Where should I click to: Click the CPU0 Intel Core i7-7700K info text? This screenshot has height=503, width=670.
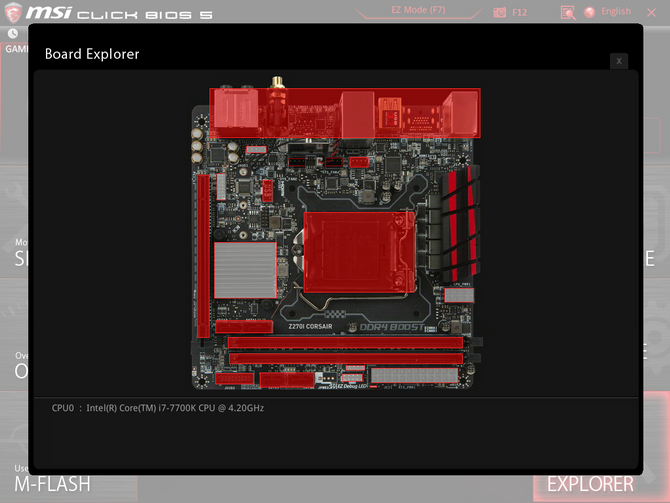(x=158, y=408)
